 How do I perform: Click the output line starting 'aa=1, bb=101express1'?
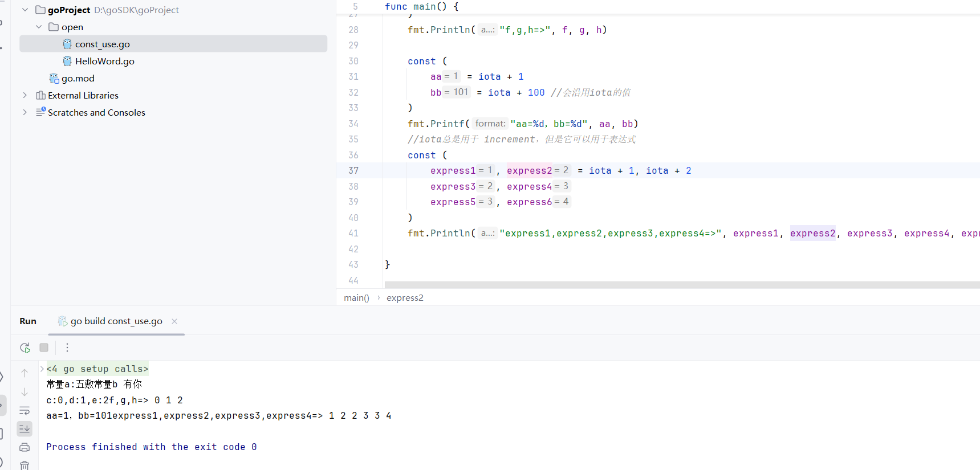(x=219, y=416)
